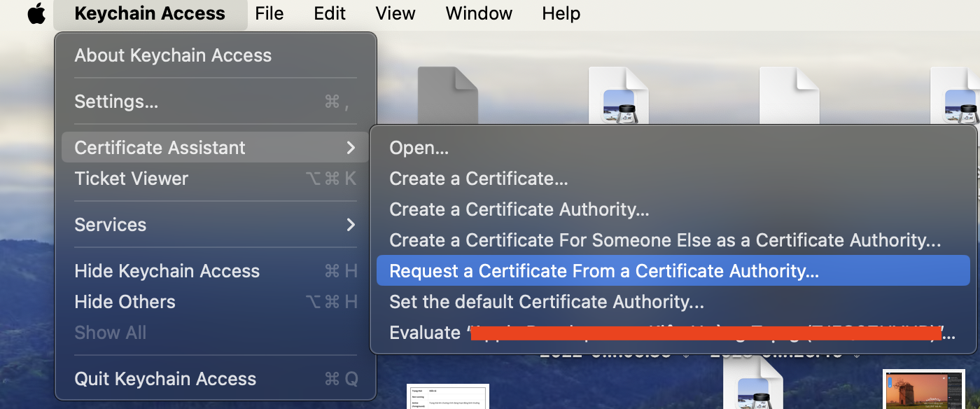Image resolution: width=980 pixels, height=409 pixels.
Task: Open the Window menu
Action: [479, 13]
